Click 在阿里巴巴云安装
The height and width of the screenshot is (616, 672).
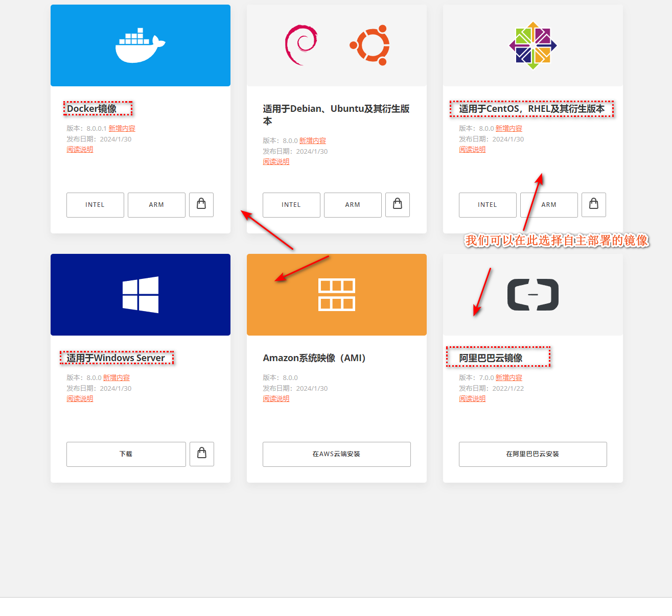(x=532, y=454)
